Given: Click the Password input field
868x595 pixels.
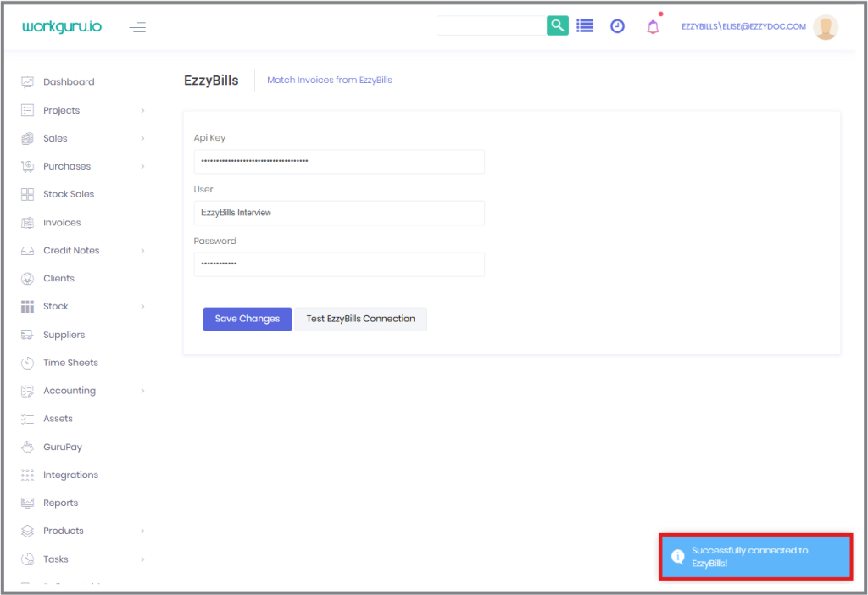Looking at the screenshot, I should coord(339,264).
